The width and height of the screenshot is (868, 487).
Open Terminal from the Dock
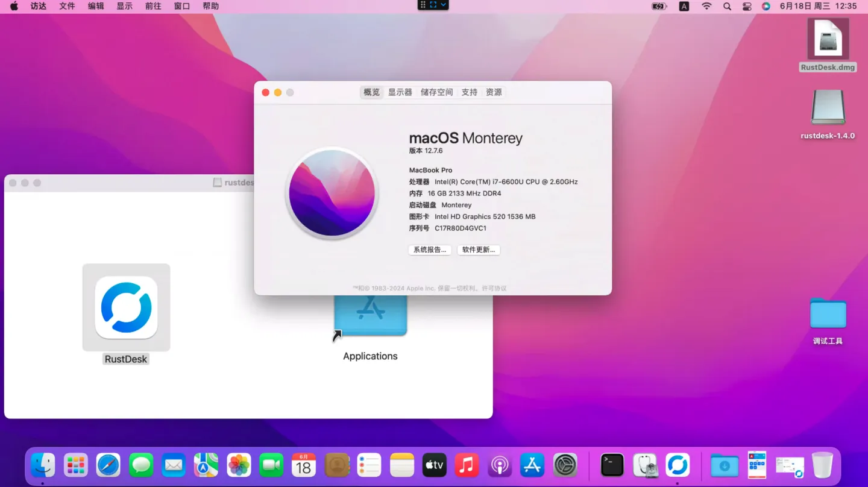pos(612,465)
